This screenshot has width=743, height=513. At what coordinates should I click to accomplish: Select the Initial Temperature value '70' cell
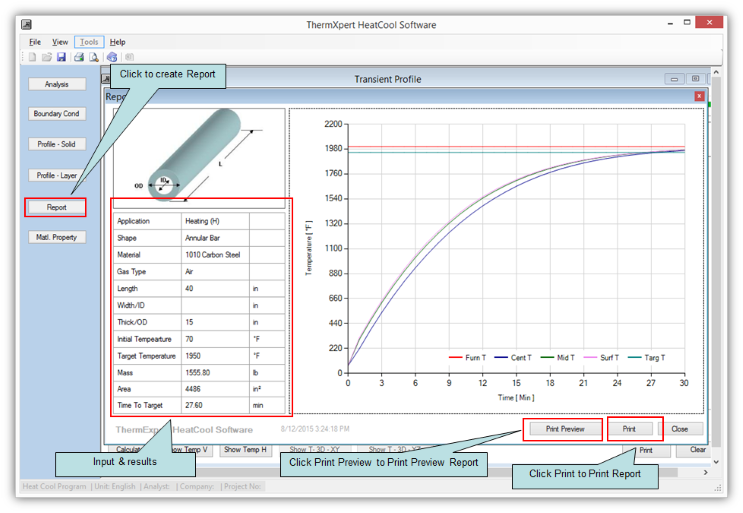click(215, 339)
